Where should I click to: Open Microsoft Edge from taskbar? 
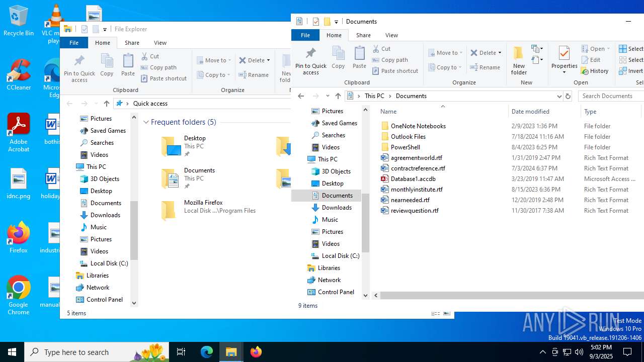tap(207, 352)
